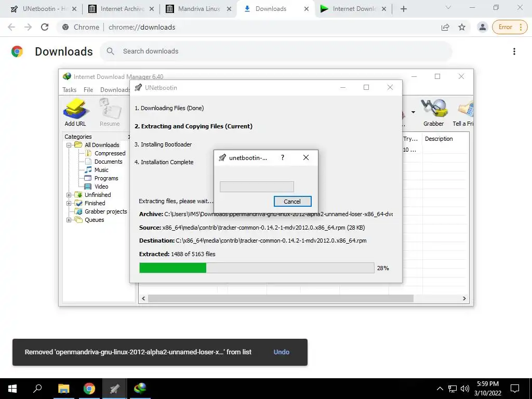532x399 pixels.
Task: Select Grabber projects in IDM tree
Action: point(105,211)
